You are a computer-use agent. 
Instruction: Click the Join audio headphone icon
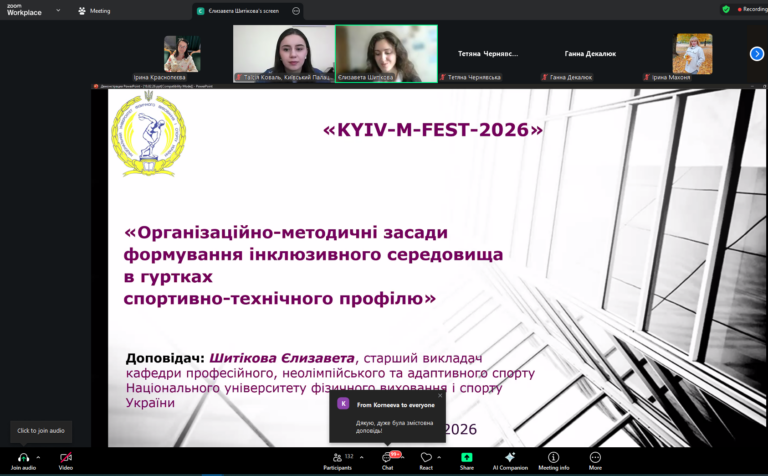pos(23,457)
